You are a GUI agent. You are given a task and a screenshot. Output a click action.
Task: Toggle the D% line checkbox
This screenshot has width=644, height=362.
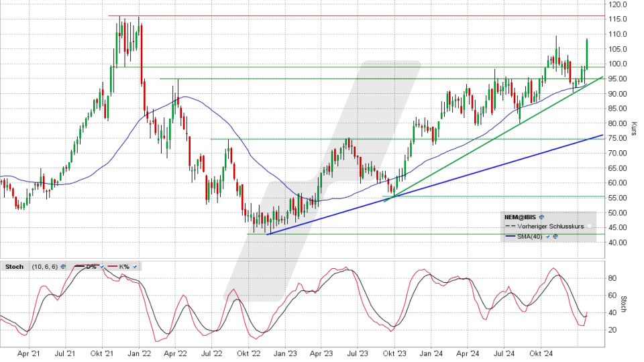(102, 267)
